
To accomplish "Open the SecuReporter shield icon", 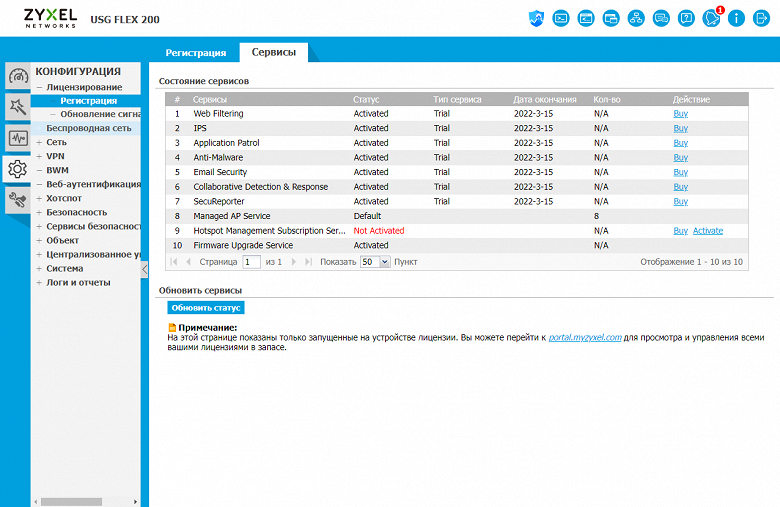I will pyautogui.click(x=536, y=19).
